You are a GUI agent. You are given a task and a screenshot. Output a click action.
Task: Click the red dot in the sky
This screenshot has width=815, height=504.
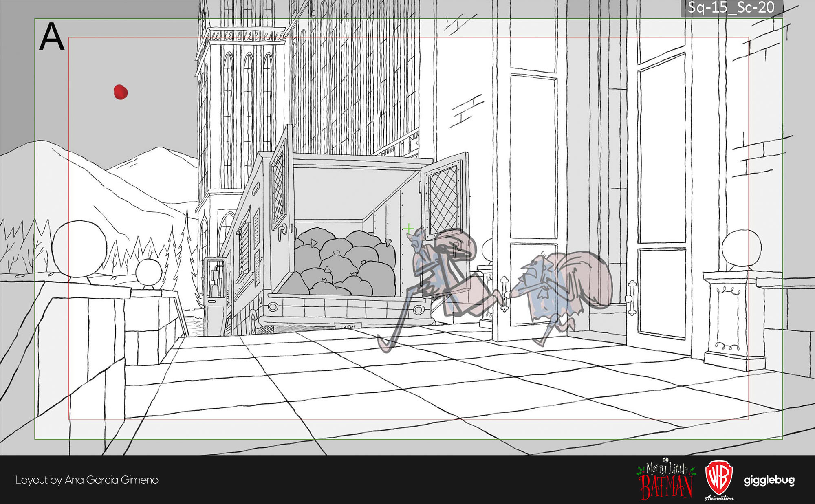(121, 92)
